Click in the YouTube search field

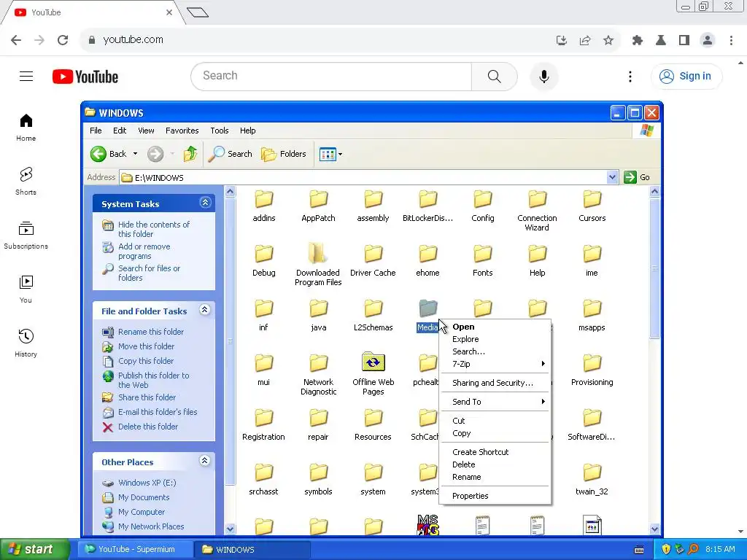[x=331, y=76]
